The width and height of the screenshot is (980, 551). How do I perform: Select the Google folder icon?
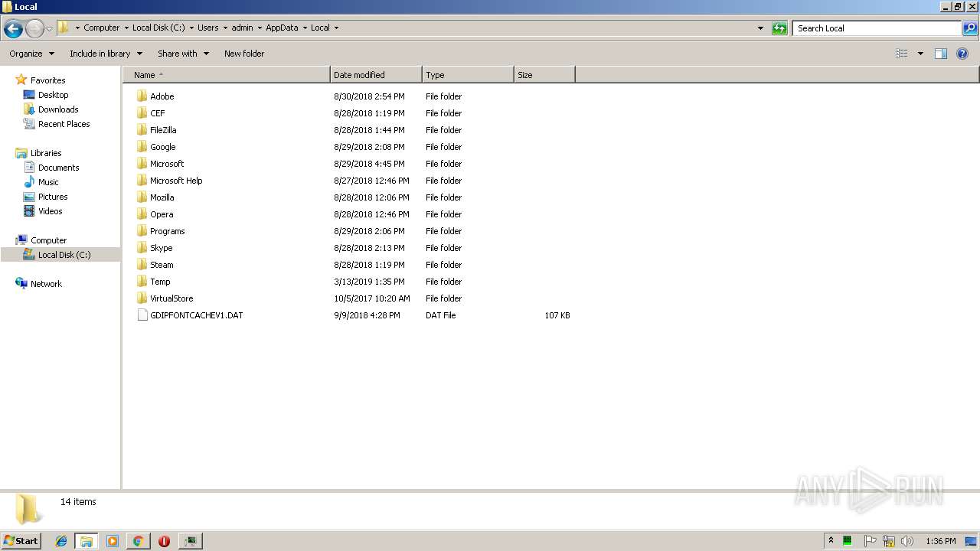point(142,147)
